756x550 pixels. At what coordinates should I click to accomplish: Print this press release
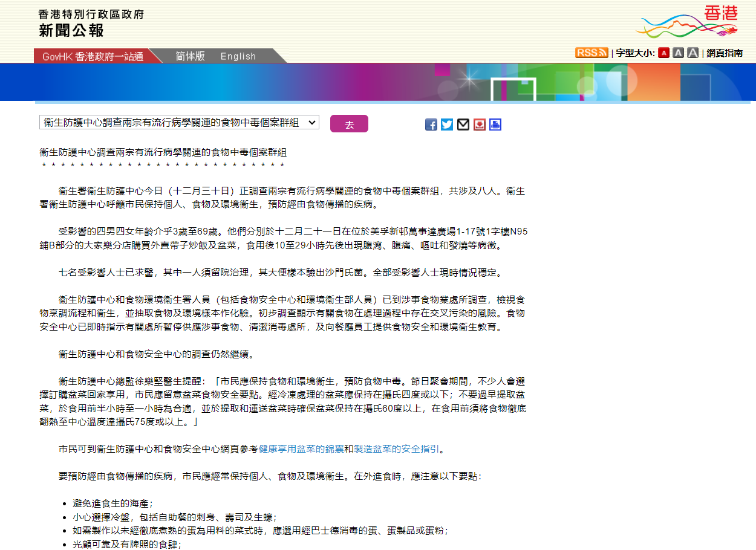pos(495,125)
